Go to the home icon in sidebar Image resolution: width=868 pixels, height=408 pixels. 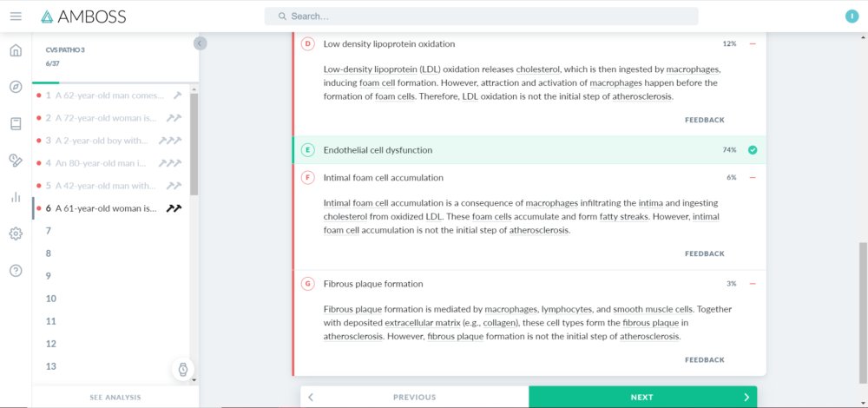point(16,51)
